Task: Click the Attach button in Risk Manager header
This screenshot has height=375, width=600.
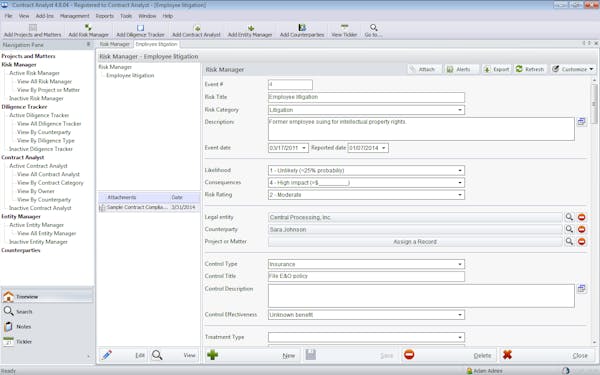Action: pyautogui.click(x=423, y=69)
